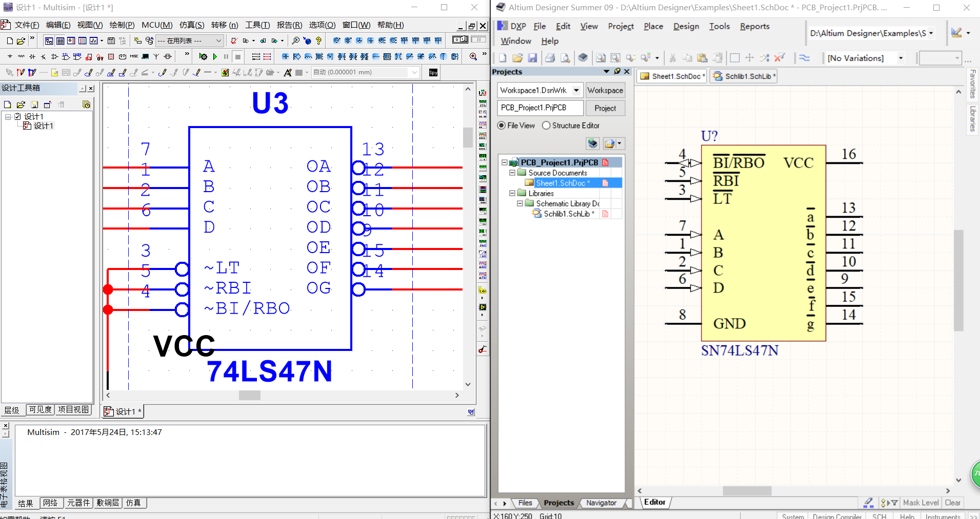Click the Multisim zoom-in magnifier icon
This screenshot has width=980, height=519.
point(473,56)
